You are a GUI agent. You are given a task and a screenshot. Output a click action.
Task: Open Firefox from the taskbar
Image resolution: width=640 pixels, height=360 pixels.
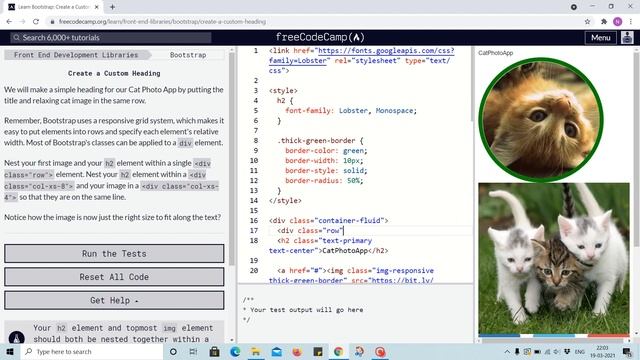point(297,351)
